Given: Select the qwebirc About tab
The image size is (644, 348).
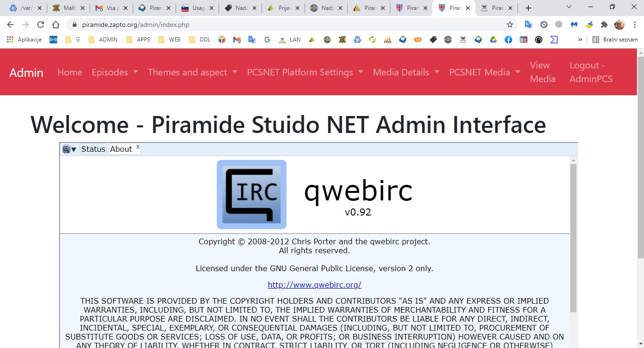Looking at the screenshot, I should 121,149.
